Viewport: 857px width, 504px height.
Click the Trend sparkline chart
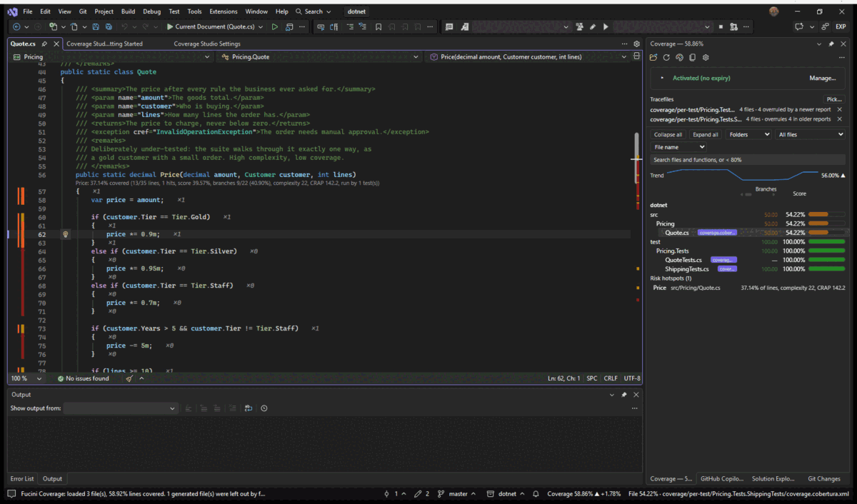(741, 175)
